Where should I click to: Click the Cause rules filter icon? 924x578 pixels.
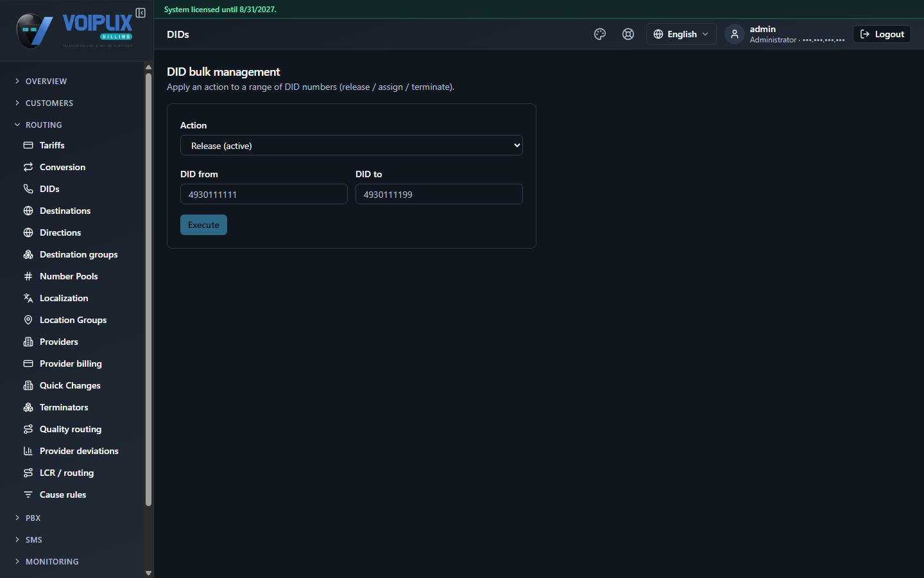point(28,495)
